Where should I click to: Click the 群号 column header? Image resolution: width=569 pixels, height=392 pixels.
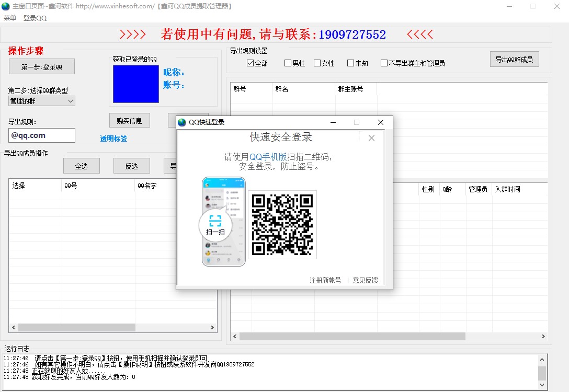[x=252, y=89]
